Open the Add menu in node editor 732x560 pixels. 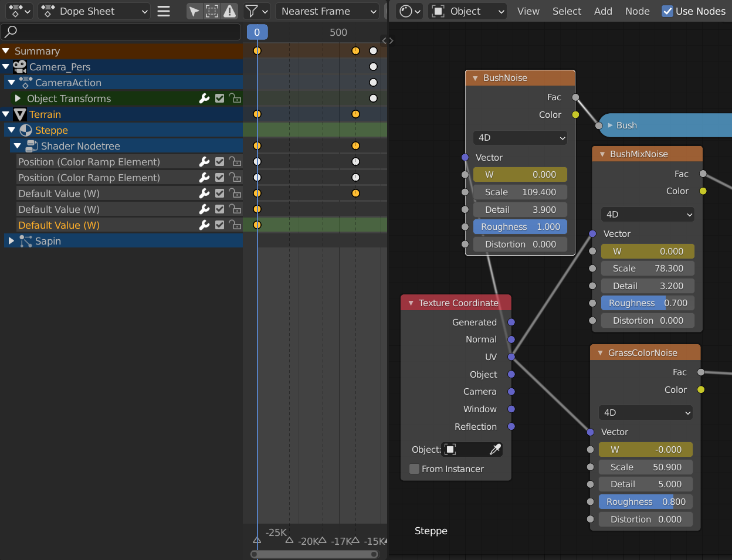pyautogui.click(x=603, y=11)
